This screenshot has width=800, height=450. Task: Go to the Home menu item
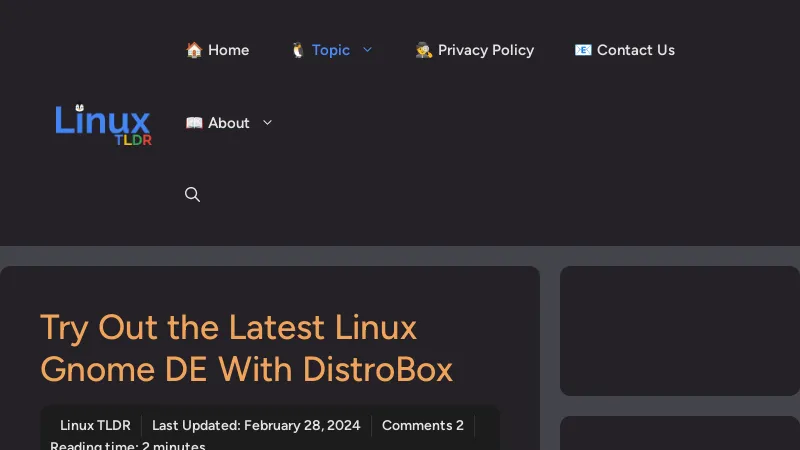228,50
